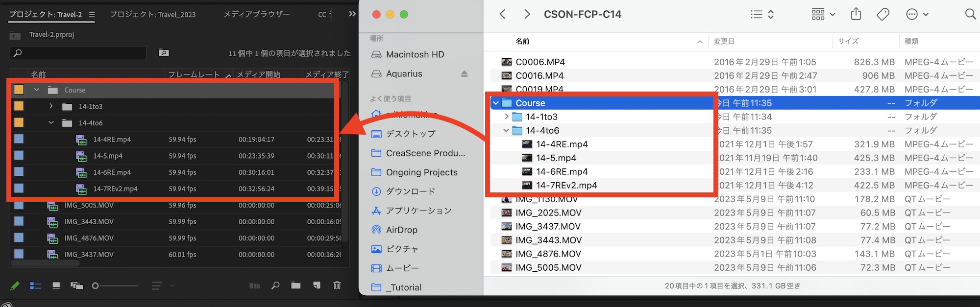Click the Finder Share icon

(856, 14)
